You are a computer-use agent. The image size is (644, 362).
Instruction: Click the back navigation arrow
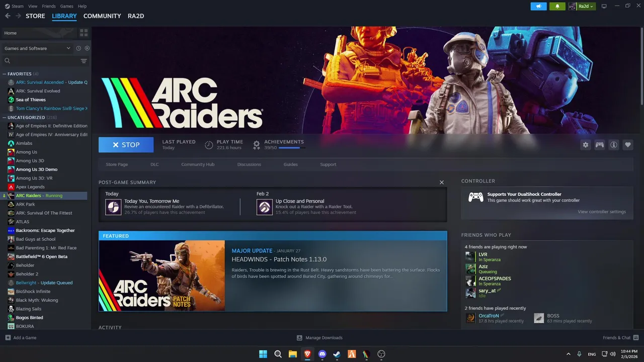point(8,16)
